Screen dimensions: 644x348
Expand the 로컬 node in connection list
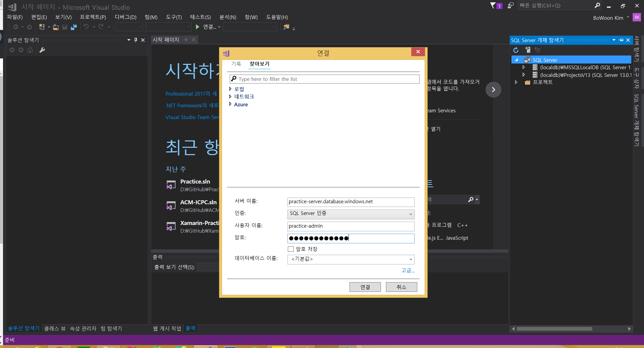click(x=230, y=89)
